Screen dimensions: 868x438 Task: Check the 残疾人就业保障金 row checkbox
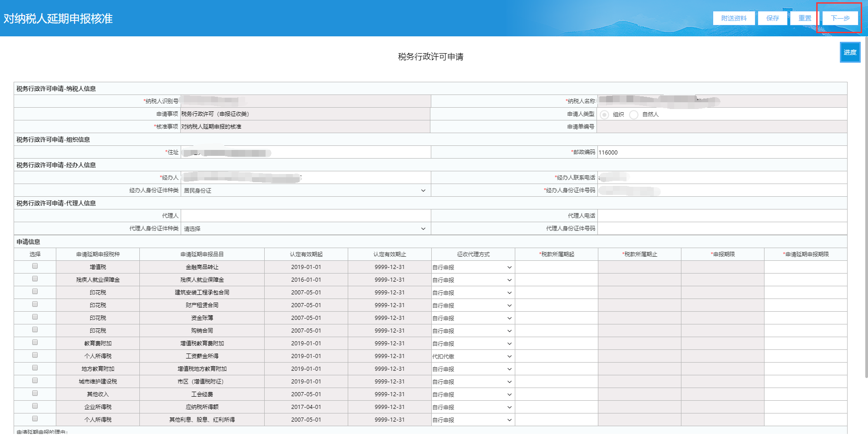coord(35,279)
